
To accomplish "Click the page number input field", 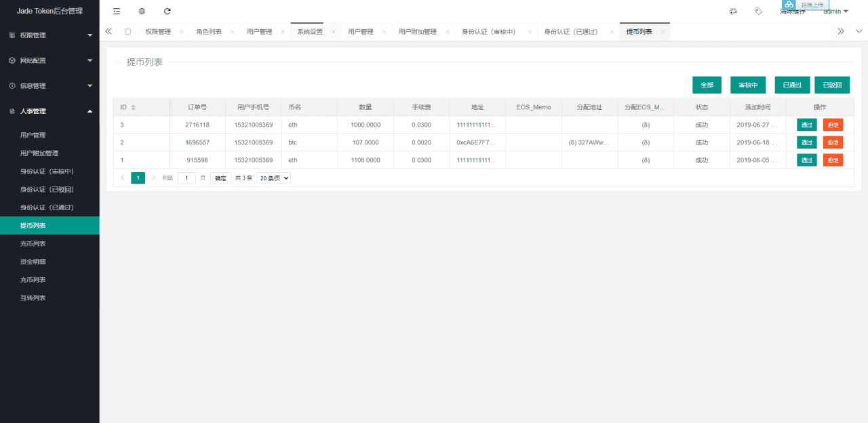I will pyautogui.click(x=186, y=178).
